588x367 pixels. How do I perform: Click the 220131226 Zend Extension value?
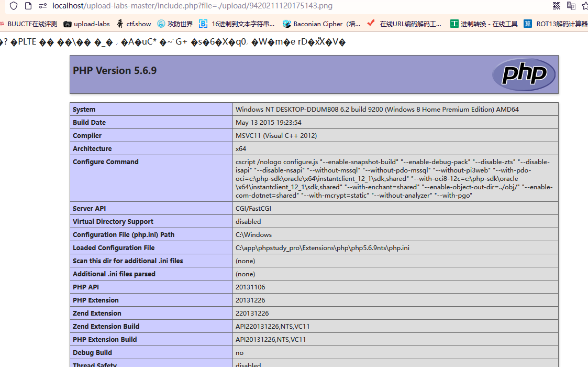pos(252,314)
